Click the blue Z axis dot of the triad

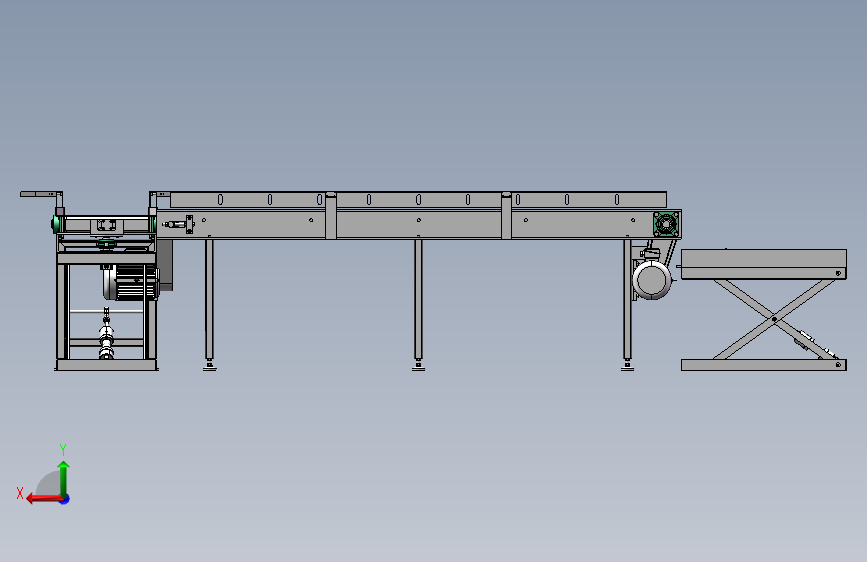[65, 499]
